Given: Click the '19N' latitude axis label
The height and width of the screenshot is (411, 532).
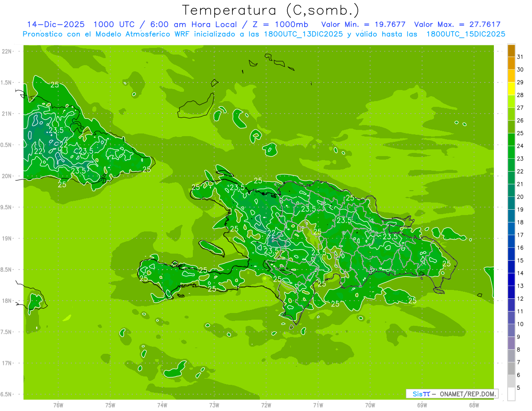Looking at the screenshot, I should point(7,239).
